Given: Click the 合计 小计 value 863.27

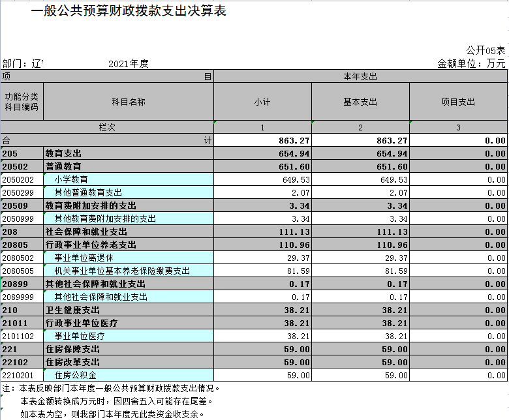Looking at the screenshot, I should pos(262,140).
